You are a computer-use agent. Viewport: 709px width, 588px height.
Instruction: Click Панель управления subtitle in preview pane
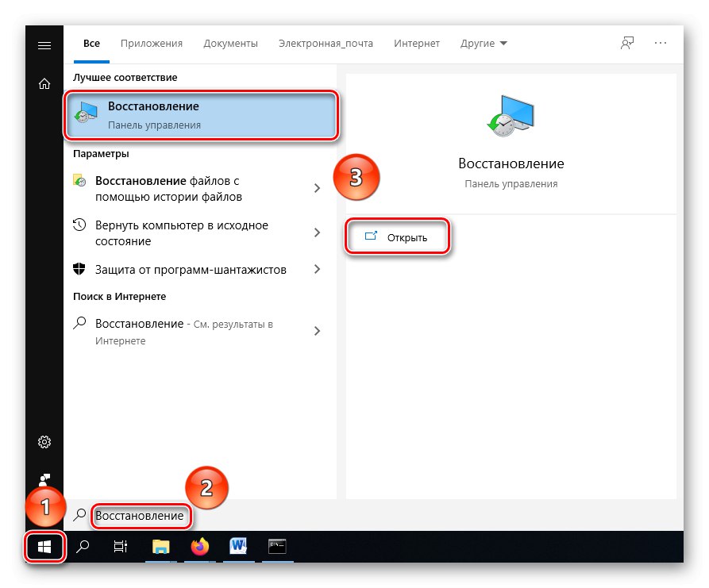(x=511, y=184)
